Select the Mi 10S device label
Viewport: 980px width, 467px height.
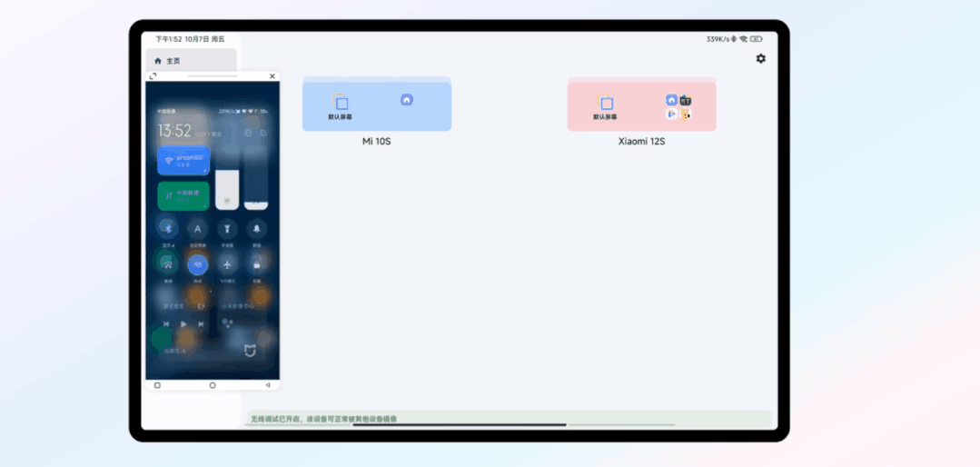coord(377,142)
